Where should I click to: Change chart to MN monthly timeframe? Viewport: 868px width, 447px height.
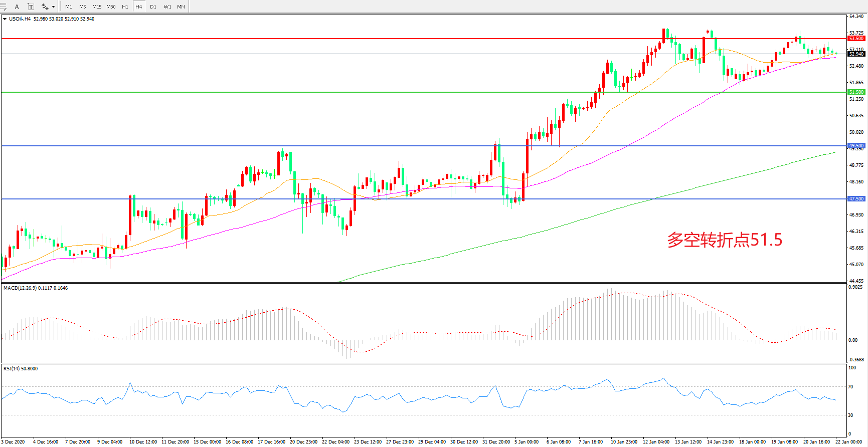pos(181,7)
